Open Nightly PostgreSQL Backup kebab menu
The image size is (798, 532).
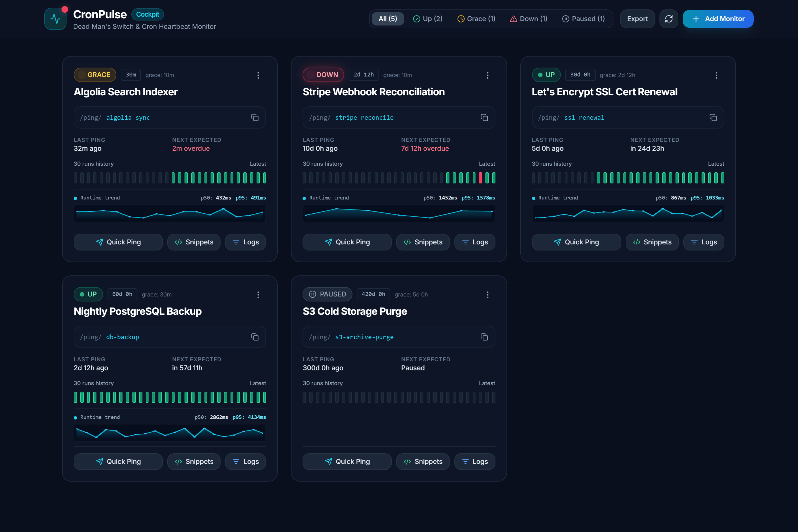[258, 295]
